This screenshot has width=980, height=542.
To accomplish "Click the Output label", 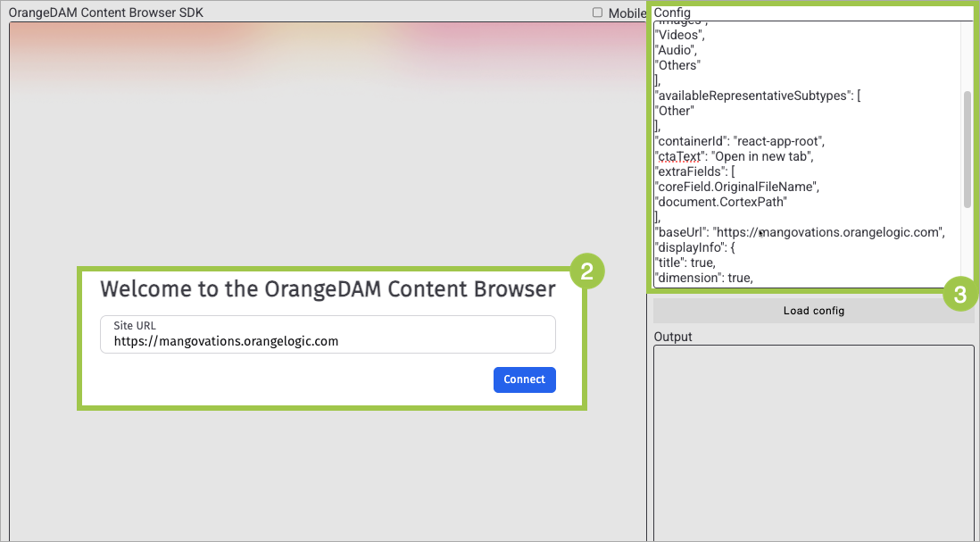I will click(672, 337).
